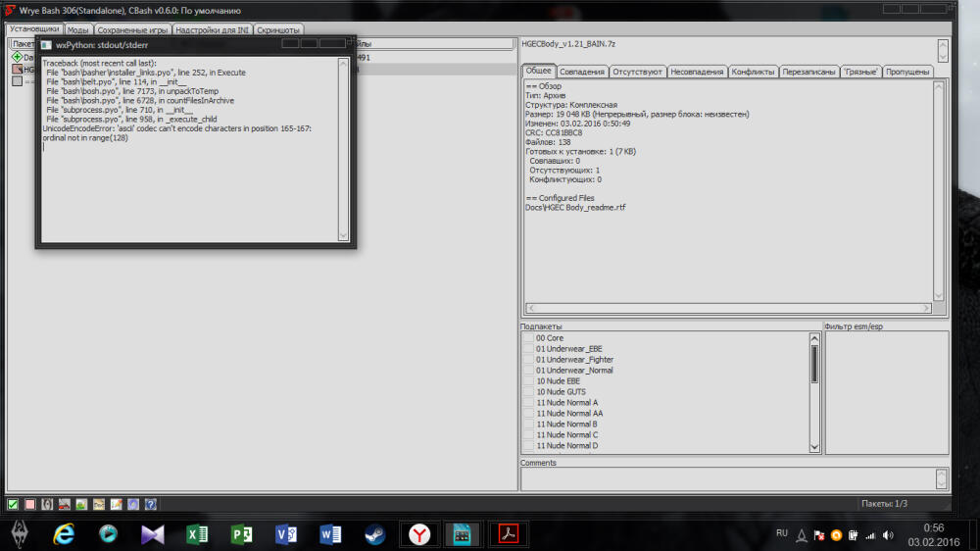
Task: Check the 11 Nude Normal AA subpackage
Action: [529, 414]
